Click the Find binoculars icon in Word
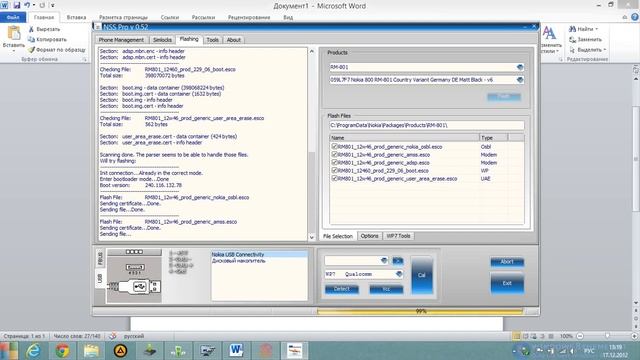The height and width of the screenshot is (360, 640). pos(572,29)
